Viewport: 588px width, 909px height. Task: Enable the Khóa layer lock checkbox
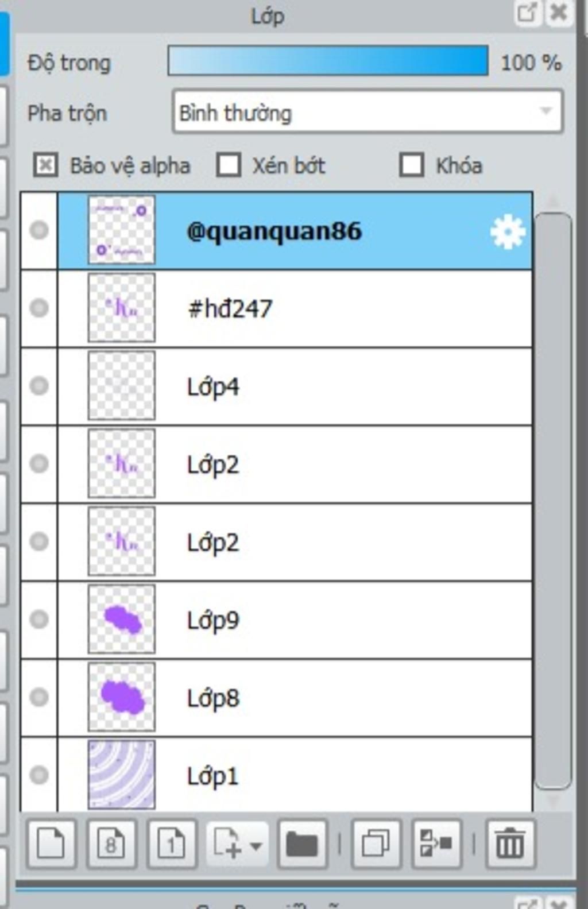(x=412, y=166)
